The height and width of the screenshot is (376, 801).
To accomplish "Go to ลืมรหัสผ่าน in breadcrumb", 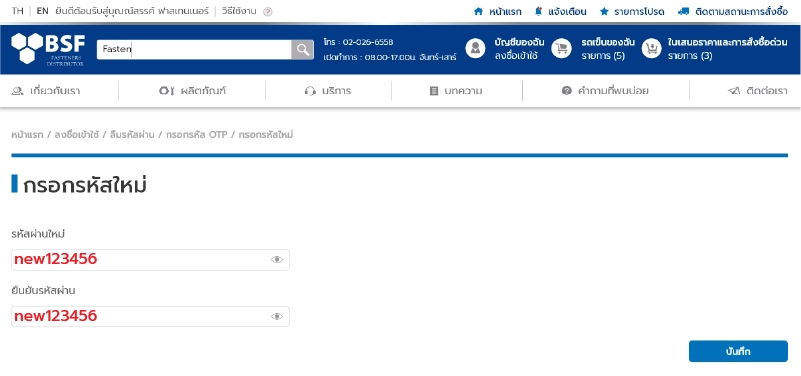I will point(132,135).
